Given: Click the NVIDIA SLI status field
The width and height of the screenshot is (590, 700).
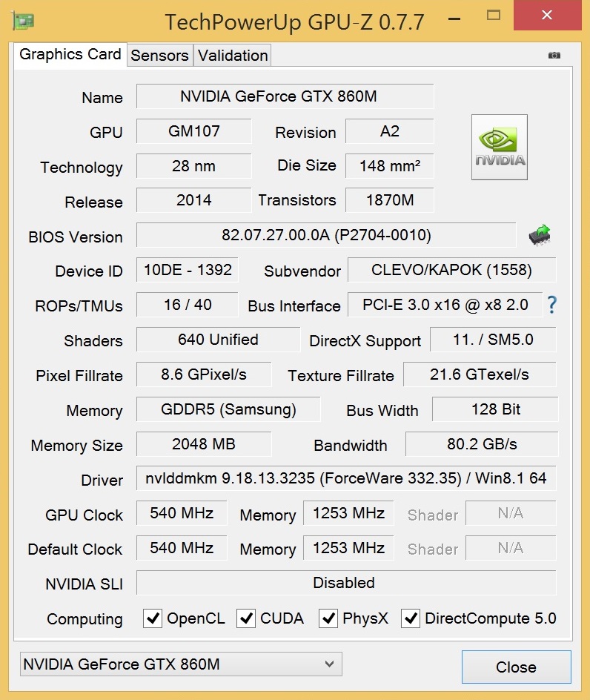Looking at the screenshot, I should pos(345,583).
